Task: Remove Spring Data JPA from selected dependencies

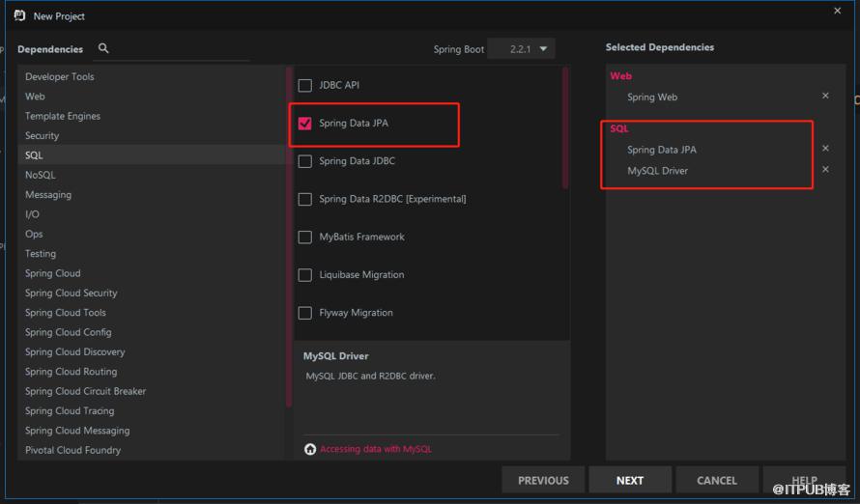Action: 825,149
